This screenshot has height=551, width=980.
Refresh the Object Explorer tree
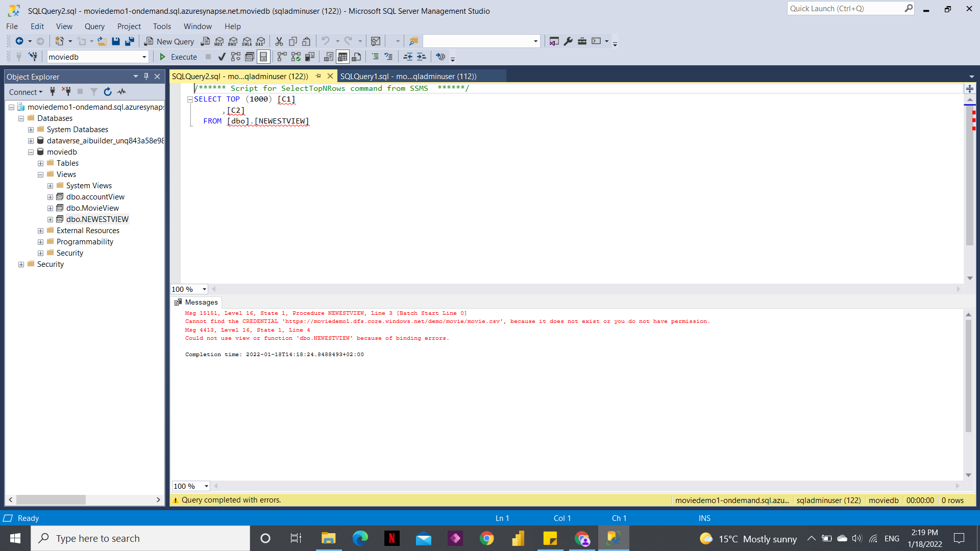[107, 92]
